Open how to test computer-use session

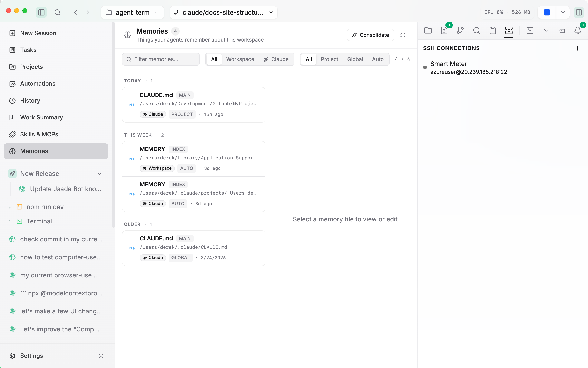click(x=56, y=257)
